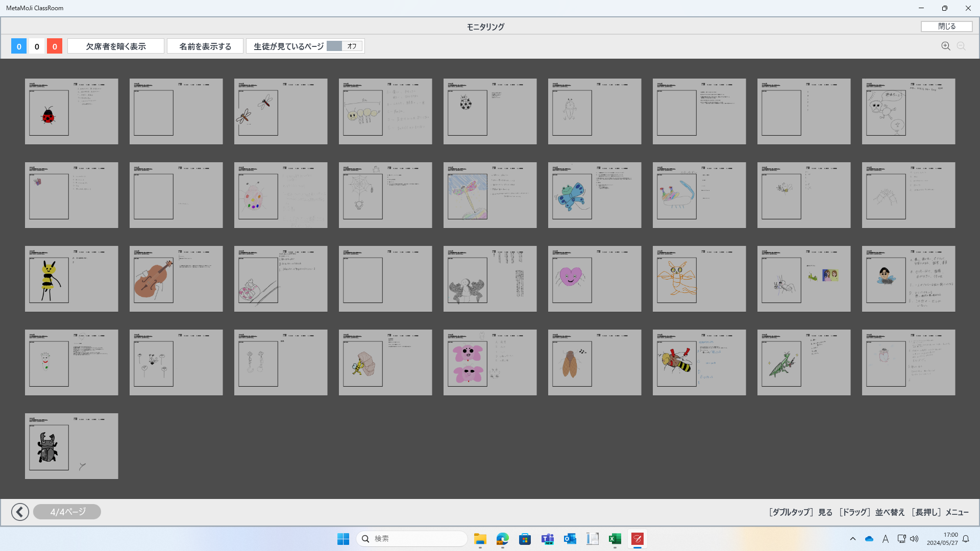980x551 pixels.
Task: Open Excel from the taskbar
Action: pyautogui.click(x=615, y=539)
